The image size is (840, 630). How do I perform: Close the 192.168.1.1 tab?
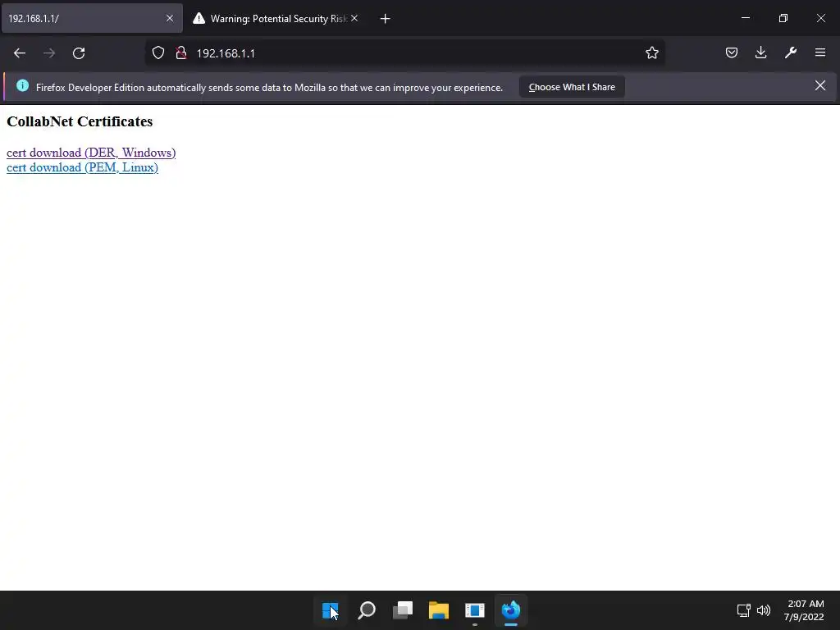tap(170, 18)
